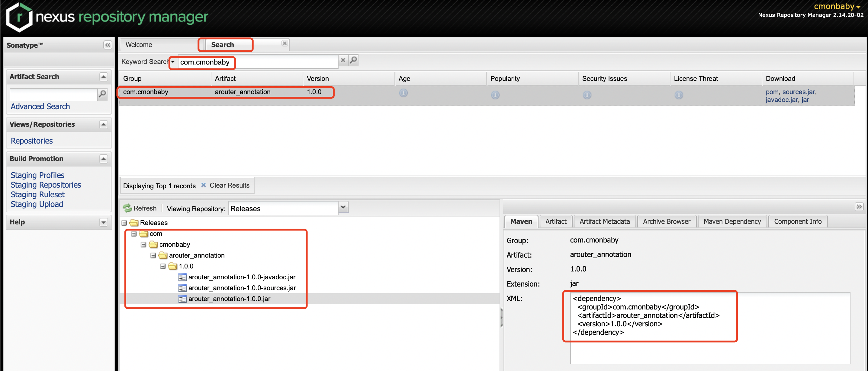Click the Refresh icon in repository toolbar
The height and width of the screenshot is (371, 868).
pyautogui.click(x=127, y=208)
